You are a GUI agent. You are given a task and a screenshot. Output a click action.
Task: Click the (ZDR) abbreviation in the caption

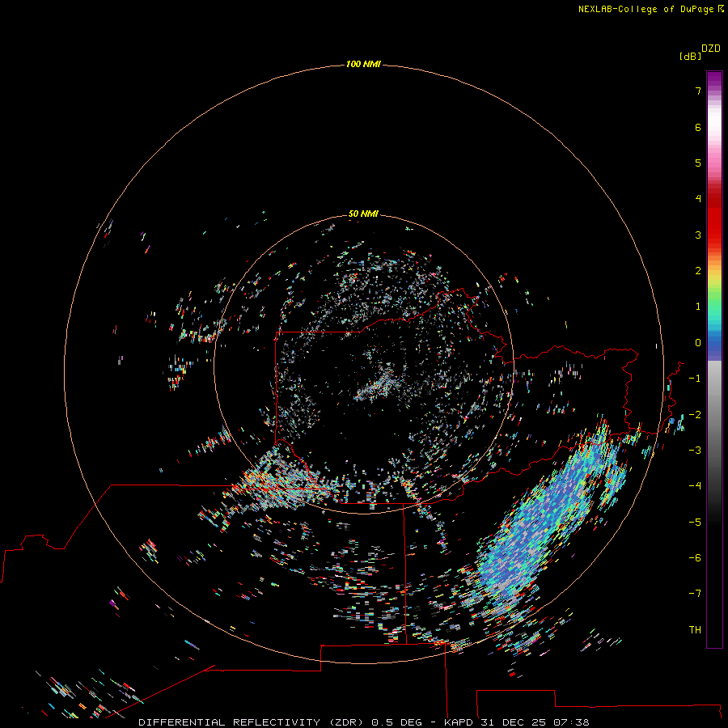(348, 722)
